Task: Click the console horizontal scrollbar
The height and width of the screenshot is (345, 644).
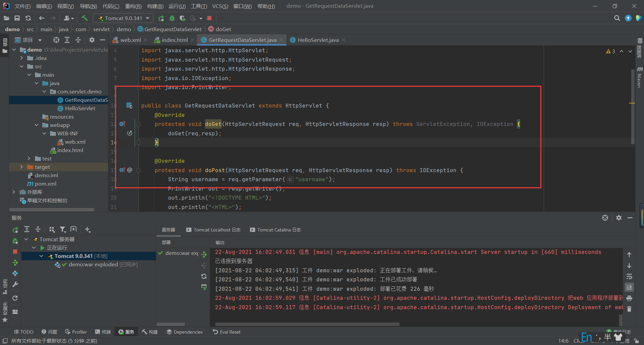Action: (x=307, y=324)
